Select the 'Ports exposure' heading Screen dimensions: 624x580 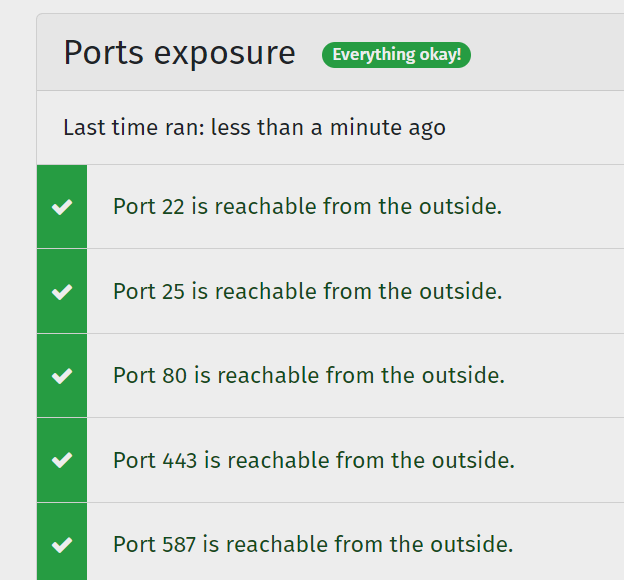179,53
